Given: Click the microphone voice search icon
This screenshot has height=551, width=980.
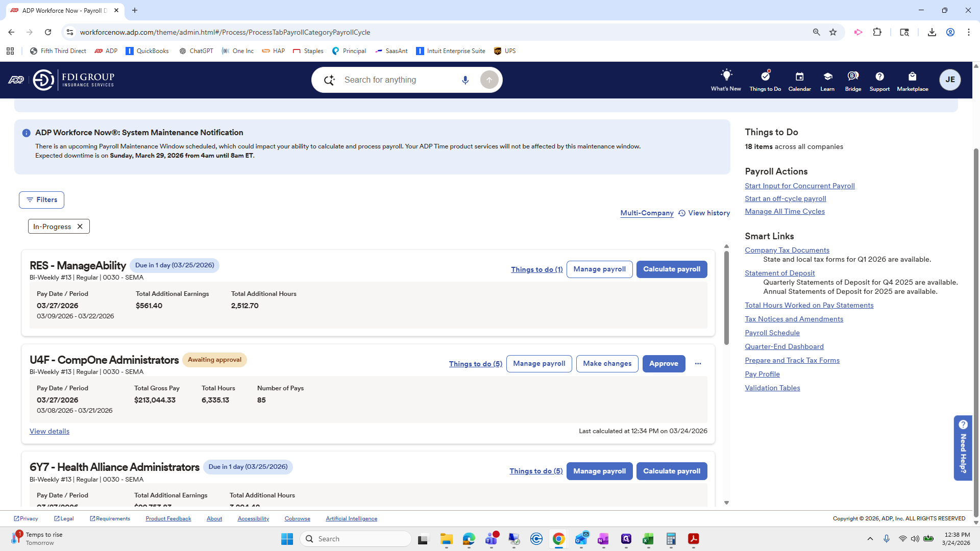Looking at the screenshot, I should tap(465, 80).
